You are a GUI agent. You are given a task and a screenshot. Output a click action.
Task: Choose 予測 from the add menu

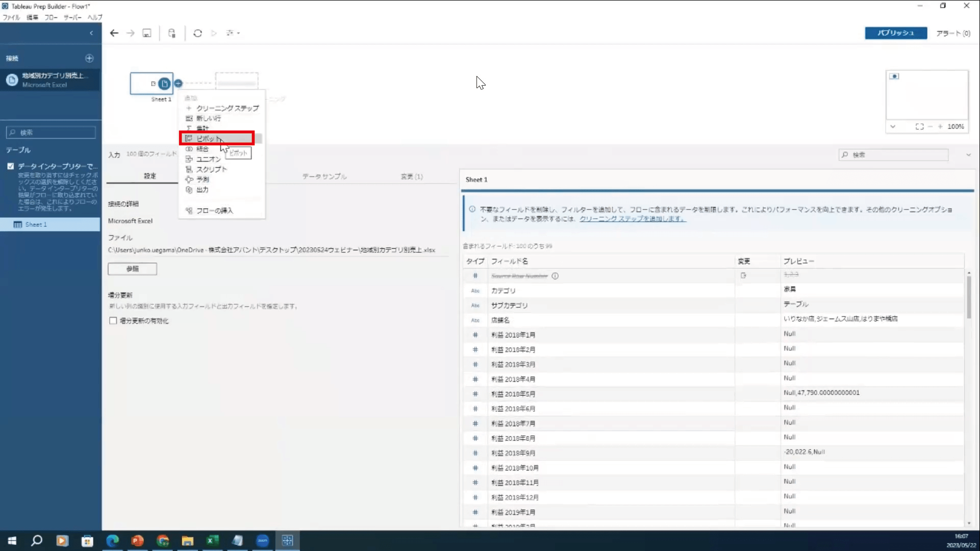pyautogui.click(x=222, y=179)
